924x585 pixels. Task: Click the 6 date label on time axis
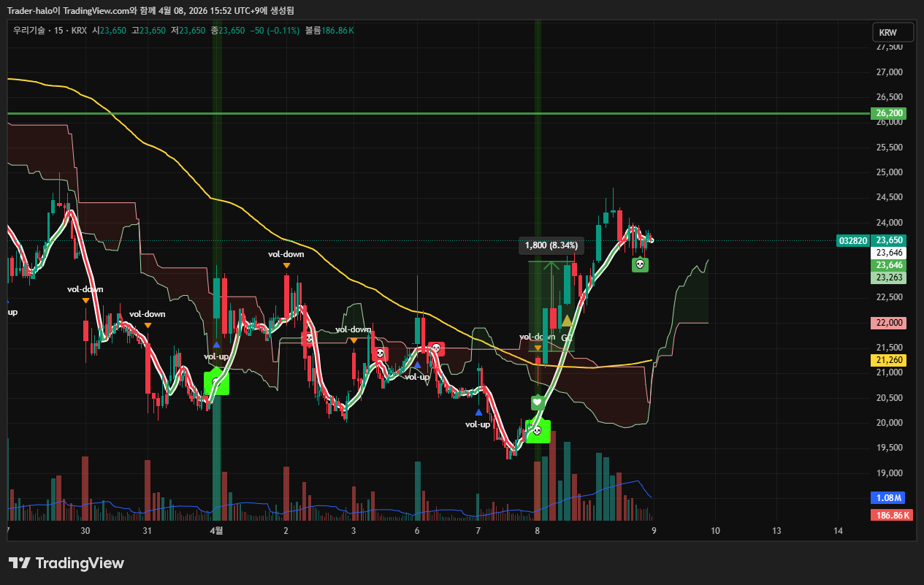click(x=417, y=531)
